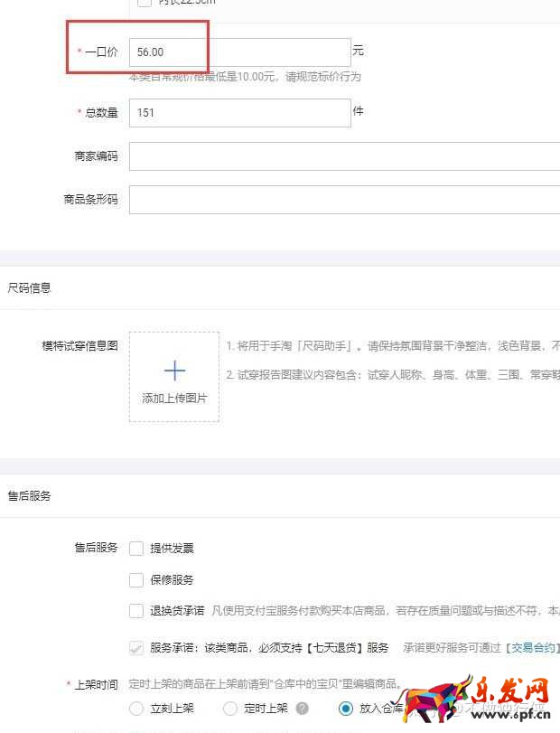The image size is (560, 733).
Task: Check the partially visible 内长22.5cm checkbox
Action: point(145,3)
